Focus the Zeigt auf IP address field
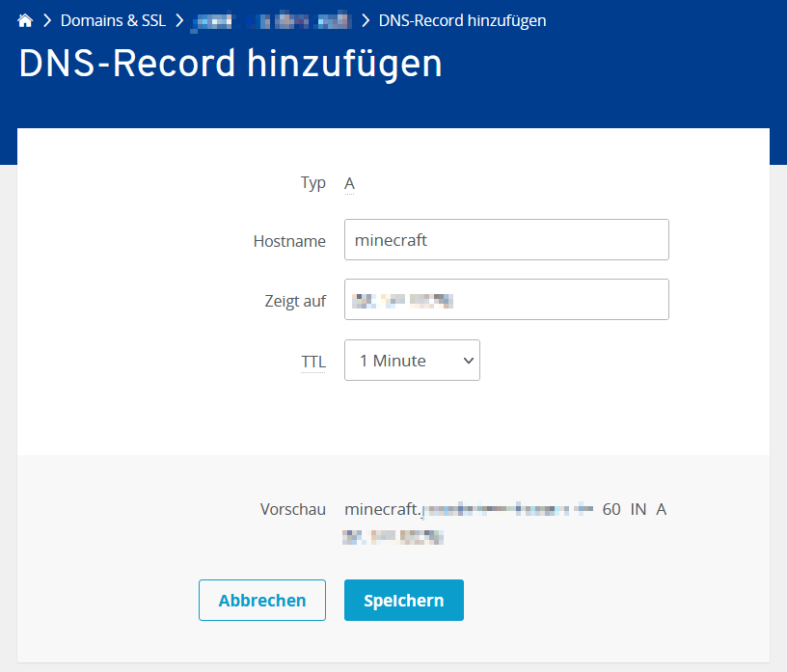 [506, 300]
